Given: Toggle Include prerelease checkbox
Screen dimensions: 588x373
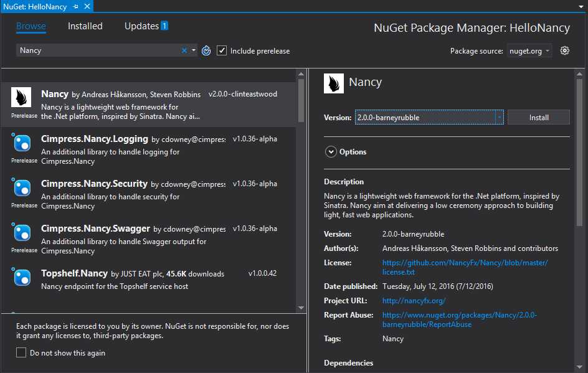Looking at the screenshot, I should click(x=222, y=50).
